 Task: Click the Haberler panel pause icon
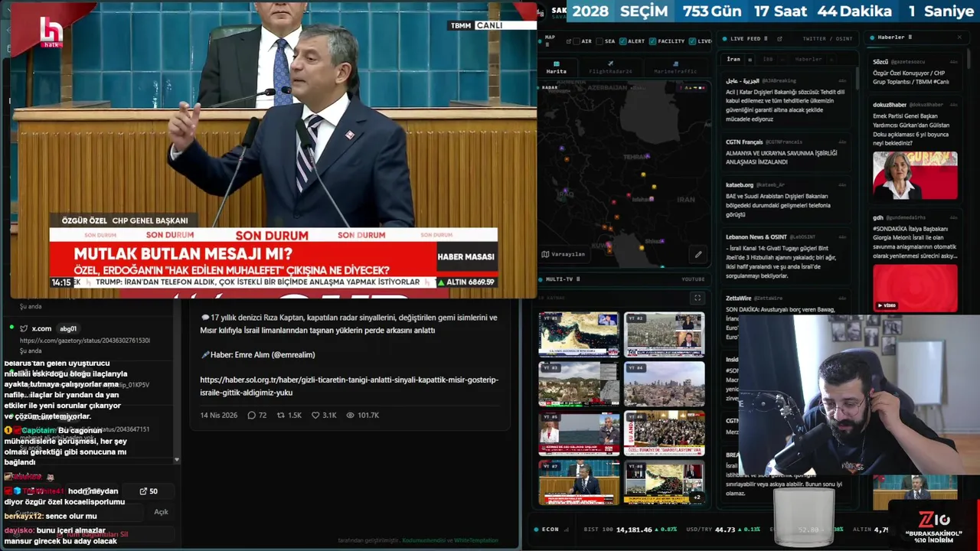tap(910, 37)
